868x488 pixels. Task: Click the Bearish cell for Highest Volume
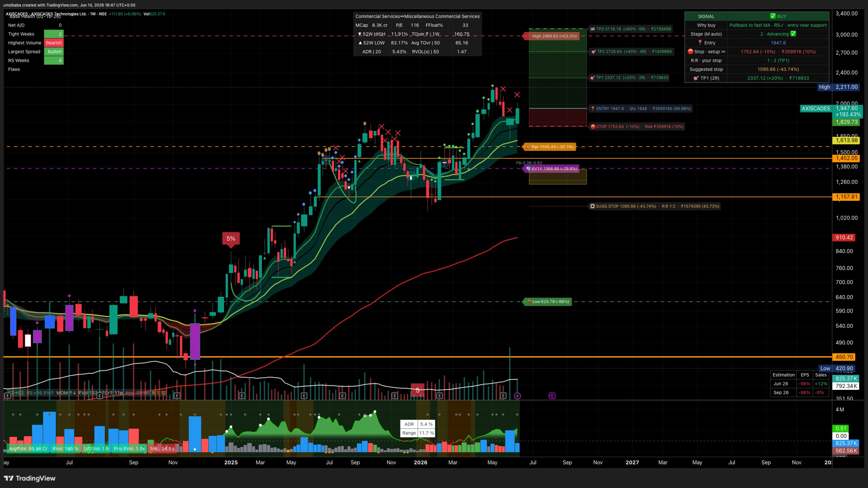coord(54,43)
